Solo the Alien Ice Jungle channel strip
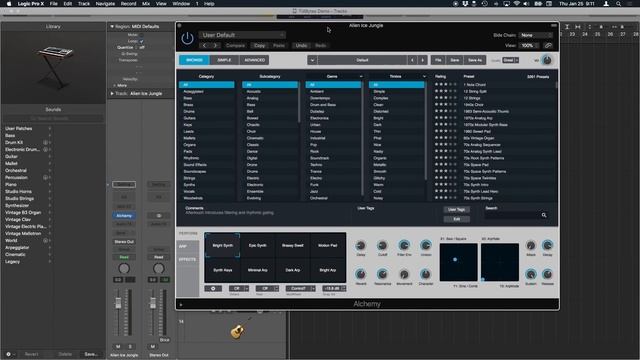640x360 pixels. (x=130, y=347)
